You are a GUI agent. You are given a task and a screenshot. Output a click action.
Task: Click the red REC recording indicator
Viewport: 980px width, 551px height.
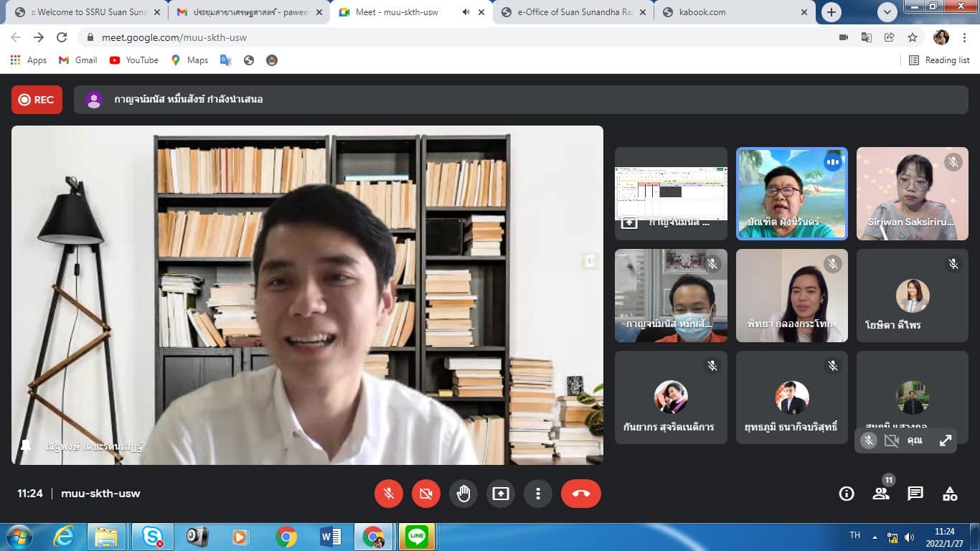(37, 100)
